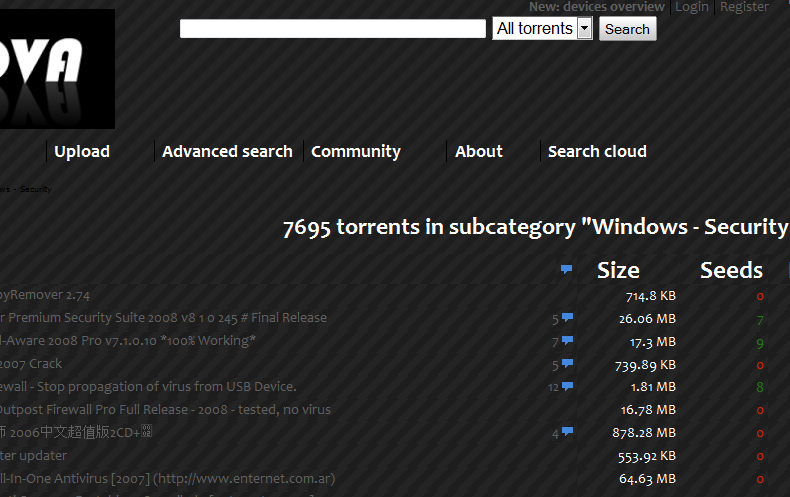Click the comments column header icon
This screenshot has height=497, width=790.
pyautogui.click(x=566, y=269)
